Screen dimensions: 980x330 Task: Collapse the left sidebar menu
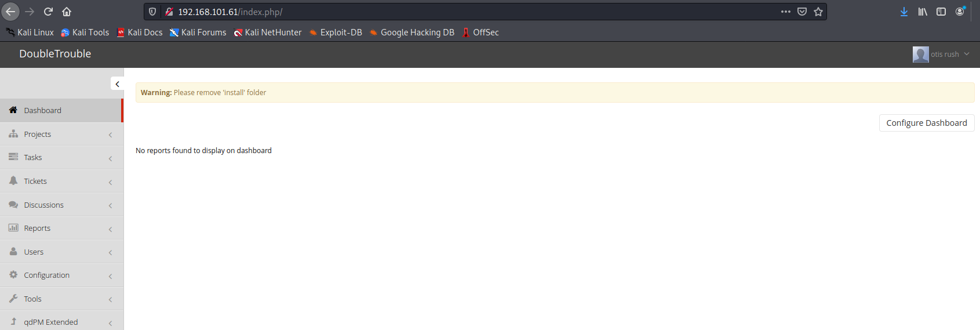(117, 84)
